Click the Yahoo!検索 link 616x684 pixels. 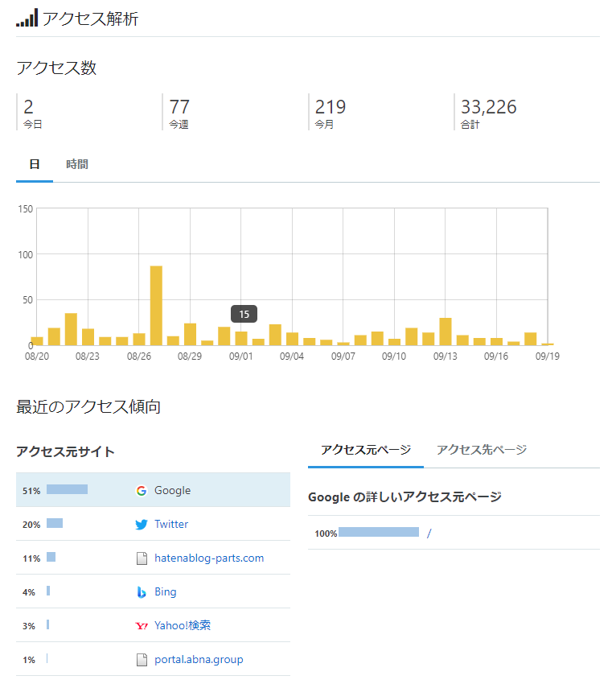[x=183, y=625]
